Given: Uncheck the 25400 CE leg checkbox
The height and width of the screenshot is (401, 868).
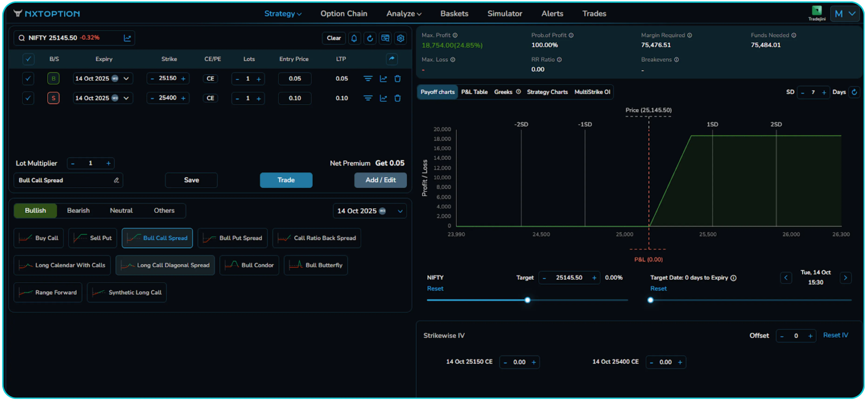Looking at the screenshot, I should click(28, 98).
